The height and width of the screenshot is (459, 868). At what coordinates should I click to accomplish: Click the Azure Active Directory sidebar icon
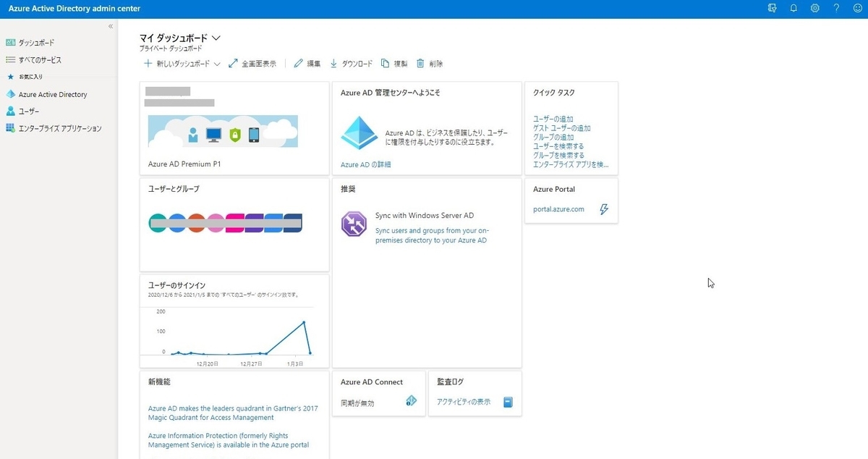(10, 94)
